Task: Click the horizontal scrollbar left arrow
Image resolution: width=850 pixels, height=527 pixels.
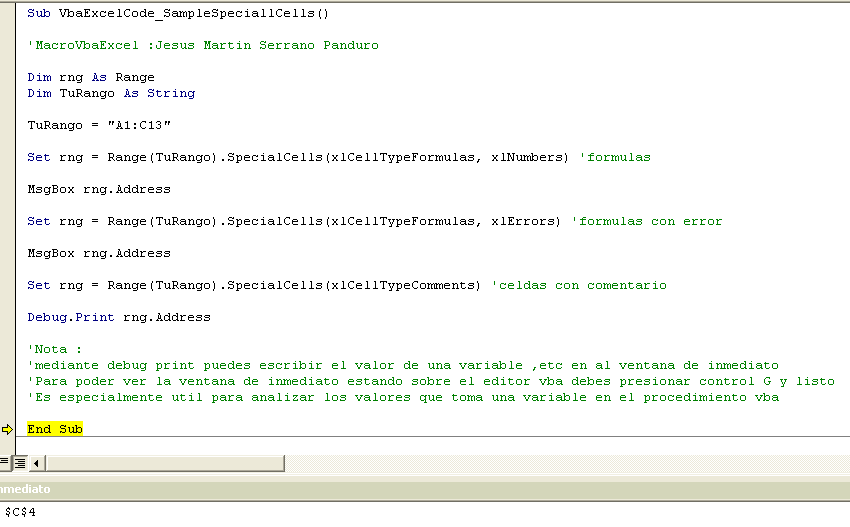Action: pos(36,463)
